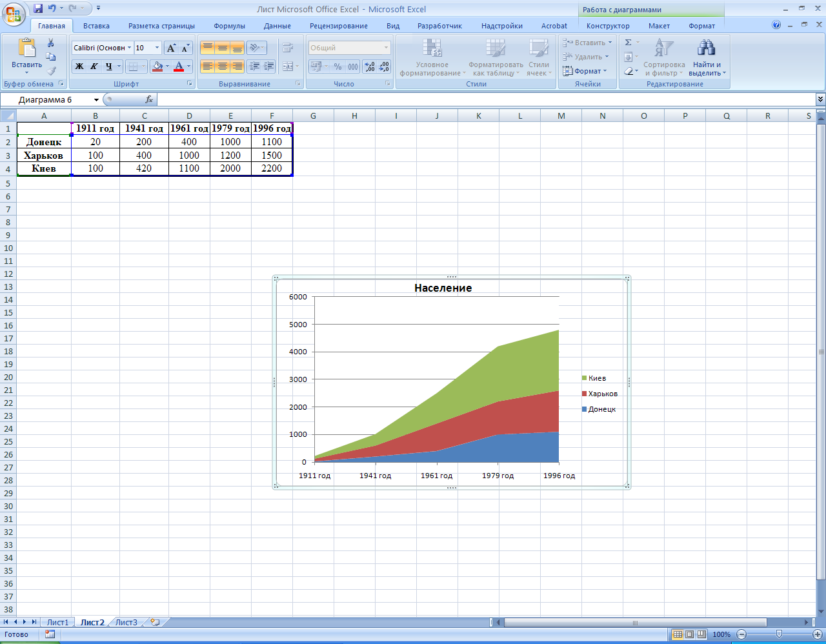
Task: Open the Данные ribbon tab
Action: (x=277, y=26)
